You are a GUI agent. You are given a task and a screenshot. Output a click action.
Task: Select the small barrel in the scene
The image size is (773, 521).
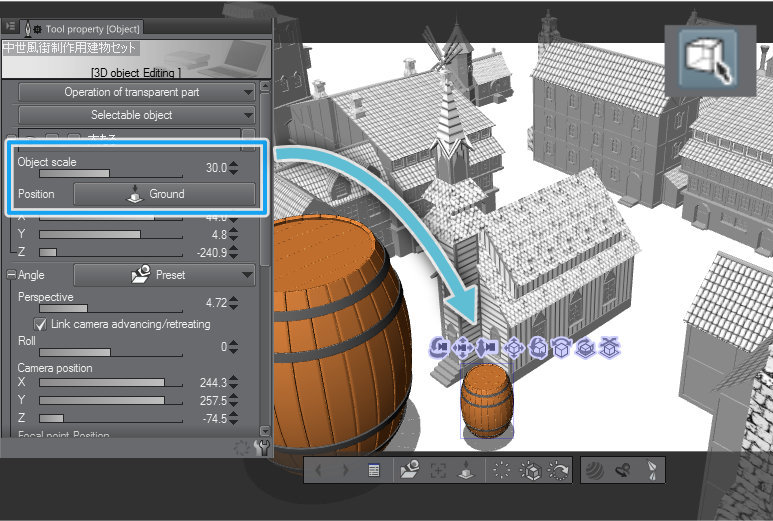487,402
